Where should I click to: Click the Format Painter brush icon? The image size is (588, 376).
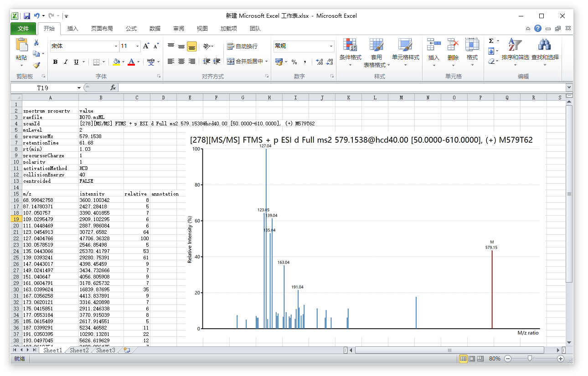(36, 65)
